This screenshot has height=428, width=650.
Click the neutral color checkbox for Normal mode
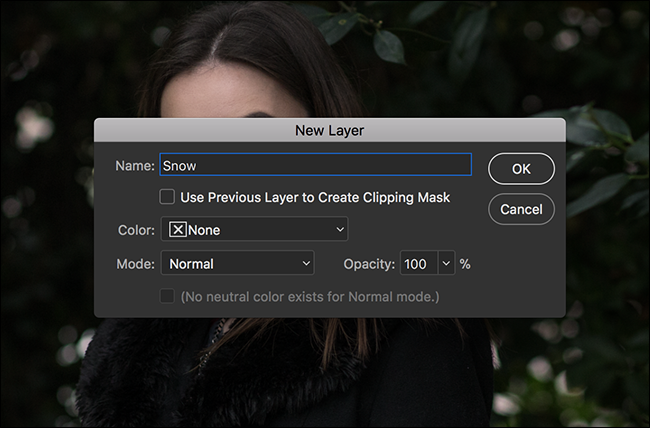click(167, 296)
